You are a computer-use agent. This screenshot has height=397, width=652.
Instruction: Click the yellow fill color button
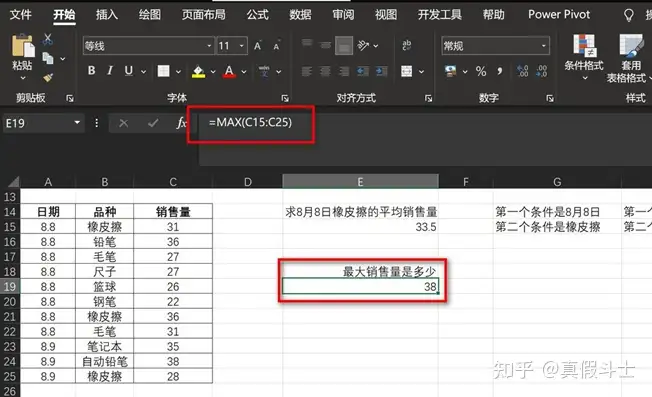point(198,72)
